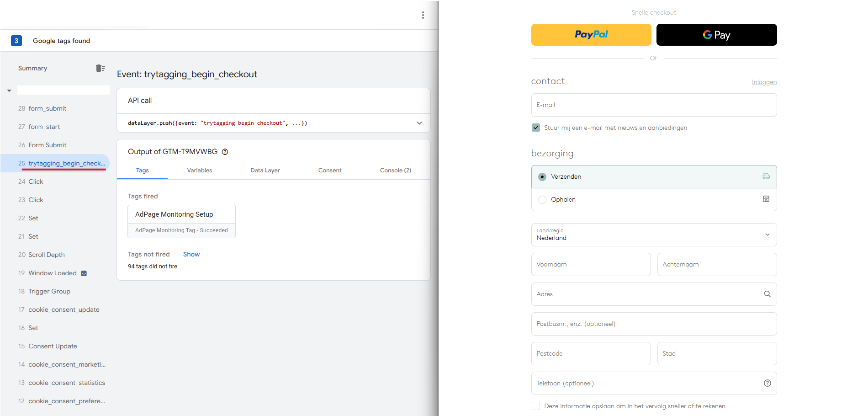Click the search icon in Adres field

pos(767,294)
